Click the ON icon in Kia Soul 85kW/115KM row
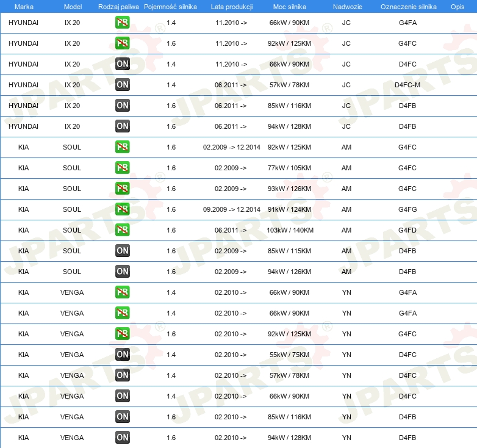Image resolution: width=477 pixels, height=448 pixels. click(122, 251)
